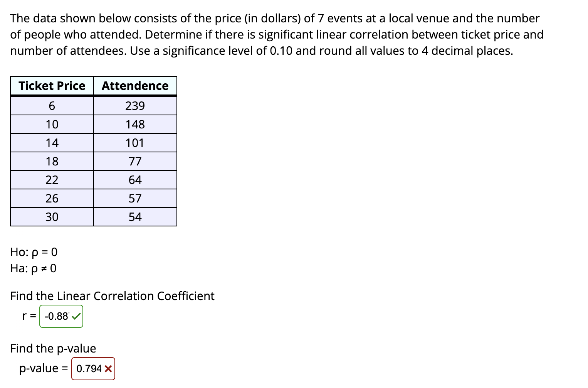Select the r input field showing -0.88
The image size is (588, 388).
point(57,316)
